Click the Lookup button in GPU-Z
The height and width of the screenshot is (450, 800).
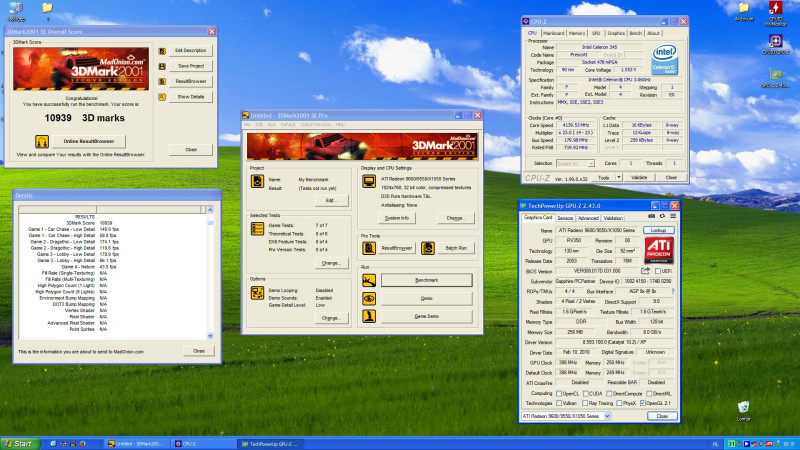[x=658, y=231]
